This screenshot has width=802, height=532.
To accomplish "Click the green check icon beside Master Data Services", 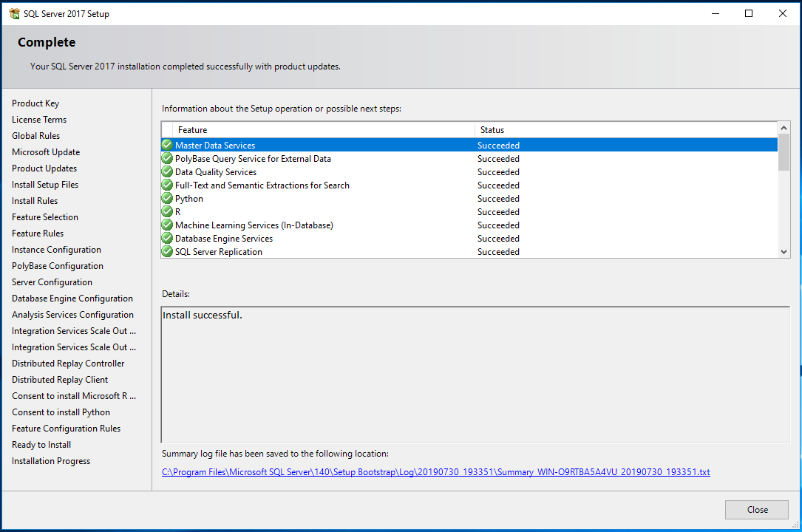I will 167,146.
